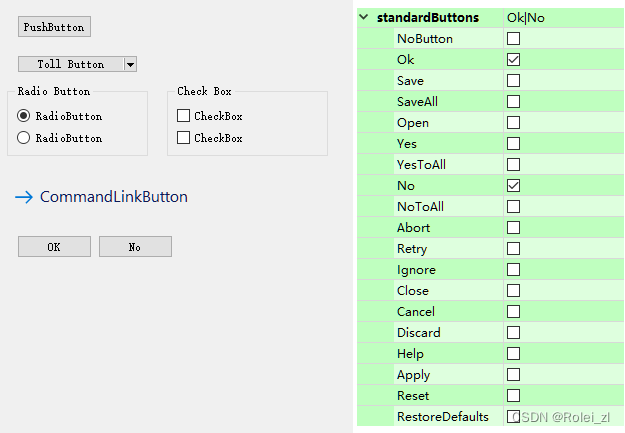Image resolution: width=625 pixels, height=433 pixels.
Task: Tick the first CheckBox in Check Box group
Action: (183, 116)
